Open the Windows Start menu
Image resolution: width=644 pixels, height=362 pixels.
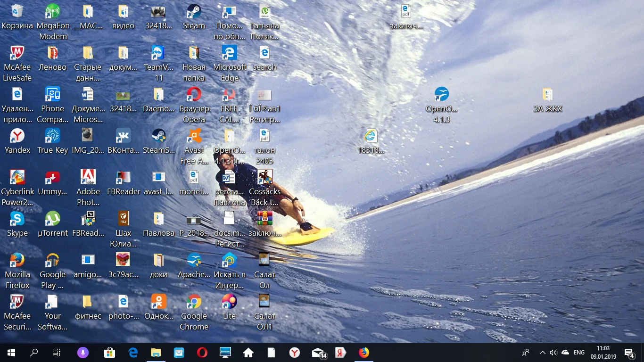pyautogui.click(x=11, y=353)
